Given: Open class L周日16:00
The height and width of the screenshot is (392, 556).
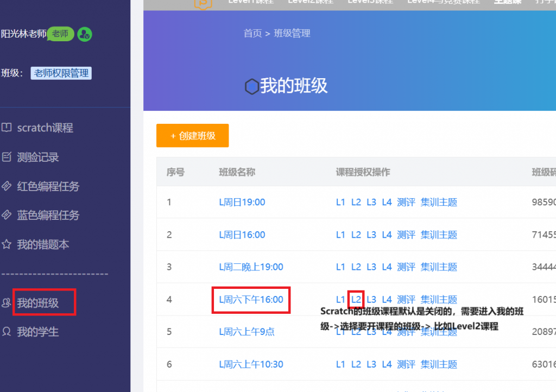Looking at the screenshot, I should click(242, 235).
